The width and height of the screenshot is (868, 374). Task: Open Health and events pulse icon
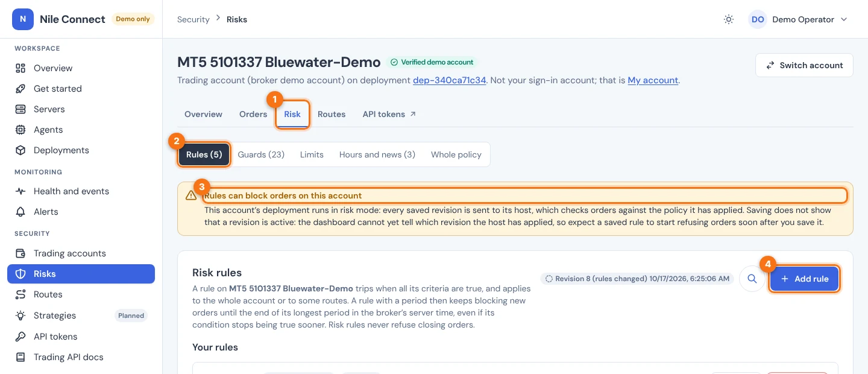(x=20, y=191)
